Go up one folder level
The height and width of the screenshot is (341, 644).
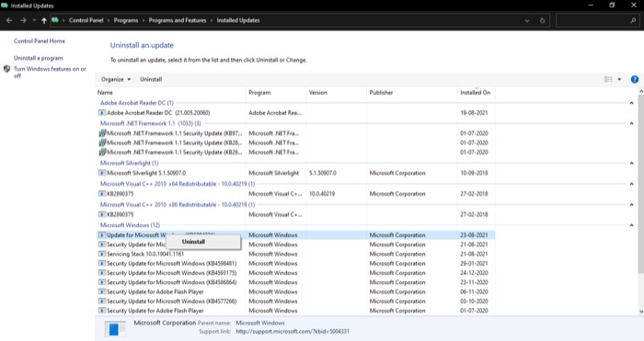tap(44, 20)
